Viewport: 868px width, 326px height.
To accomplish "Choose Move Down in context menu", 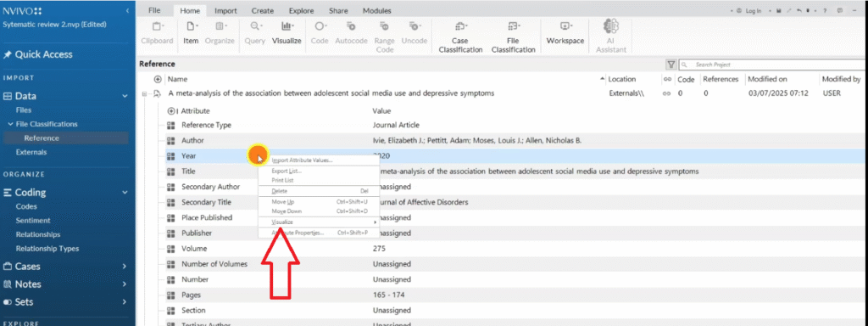I will [319, 211].
